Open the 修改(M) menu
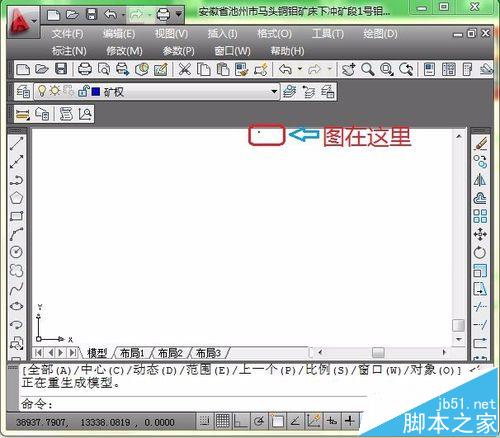The height and width of the screenshot is (438, 500). click(x=124, y=51)
